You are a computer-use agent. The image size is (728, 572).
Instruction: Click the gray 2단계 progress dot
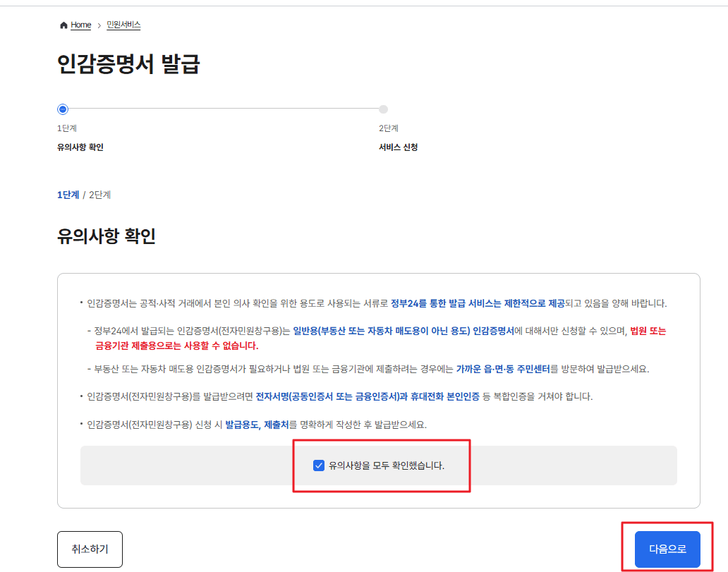tap(383, 109)
